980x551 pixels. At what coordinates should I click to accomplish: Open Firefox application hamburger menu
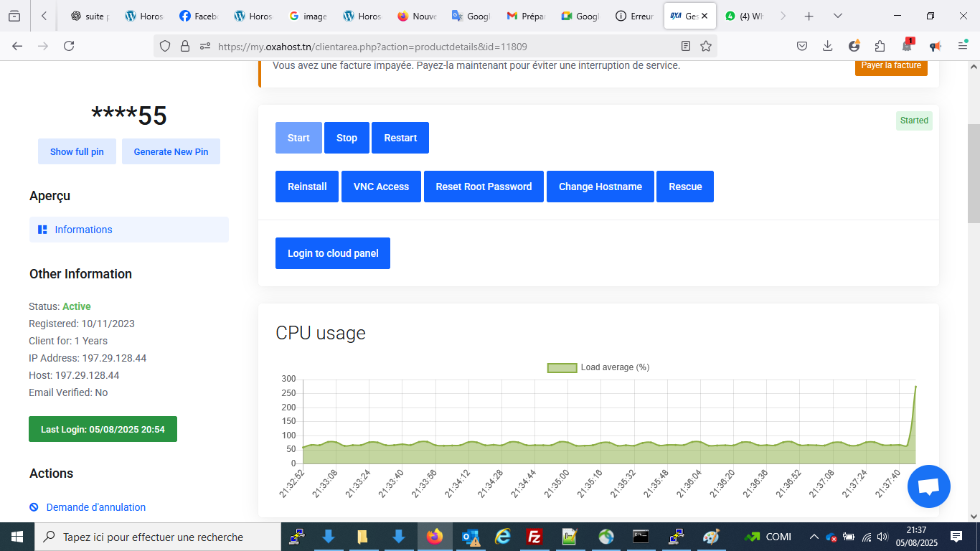(x=963, y=46)
